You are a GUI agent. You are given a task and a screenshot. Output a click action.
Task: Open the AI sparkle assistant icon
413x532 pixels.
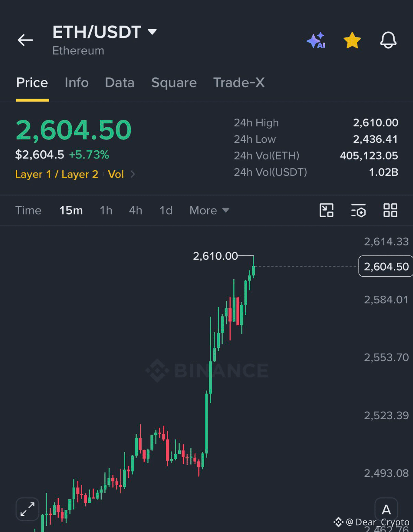316,40
